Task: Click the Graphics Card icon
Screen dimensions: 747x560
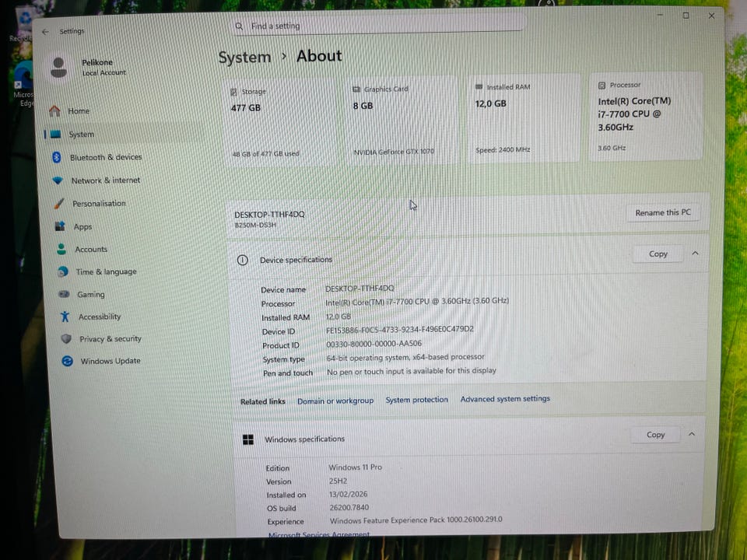Action: pyautogui.click(x=356, y=89)
